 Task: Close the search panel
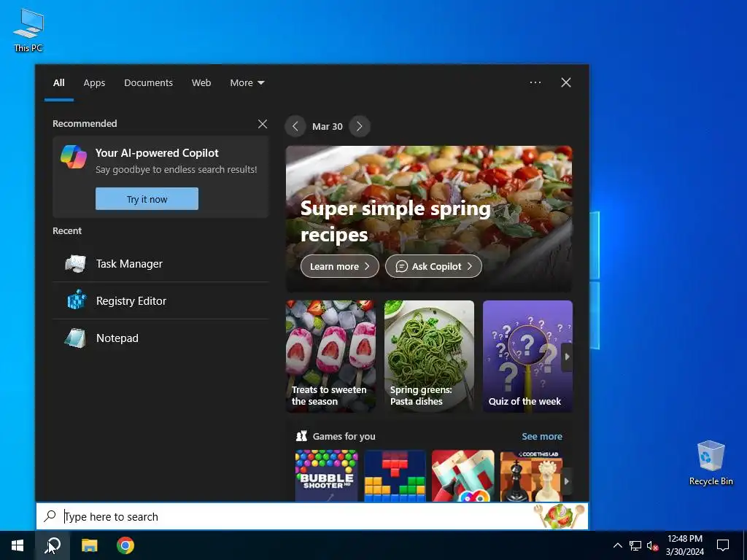(x=566, y=82)
